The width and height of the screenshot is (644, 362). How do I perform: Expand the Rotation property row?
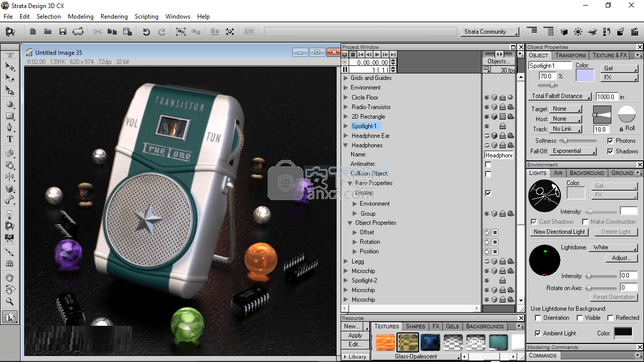355,242
